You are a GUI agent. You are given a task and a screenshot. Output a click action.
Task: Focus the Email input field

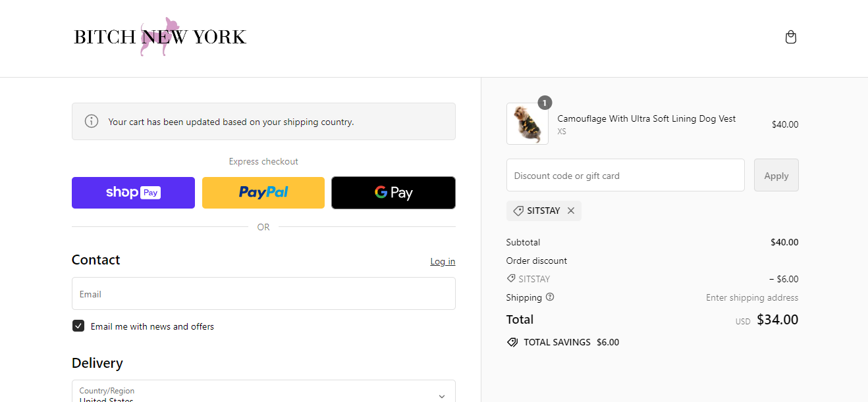point(263,293)
